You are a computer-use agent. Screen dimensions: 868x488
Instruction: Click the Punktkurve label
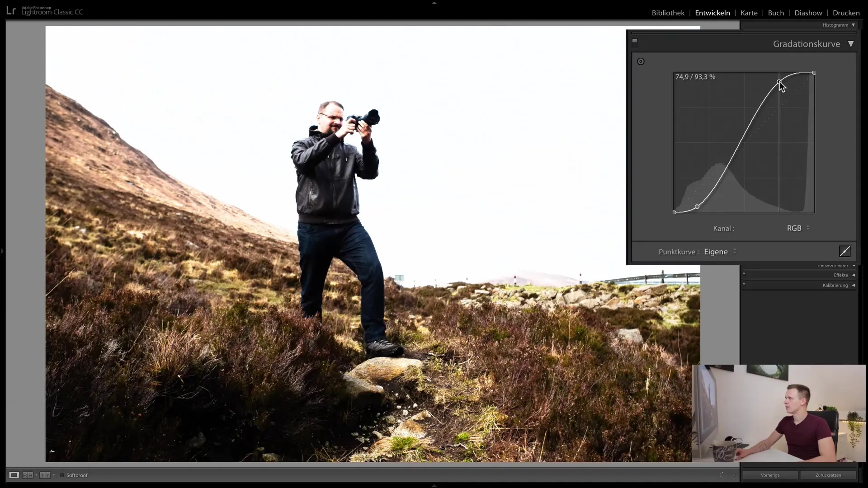coord(679,252)
